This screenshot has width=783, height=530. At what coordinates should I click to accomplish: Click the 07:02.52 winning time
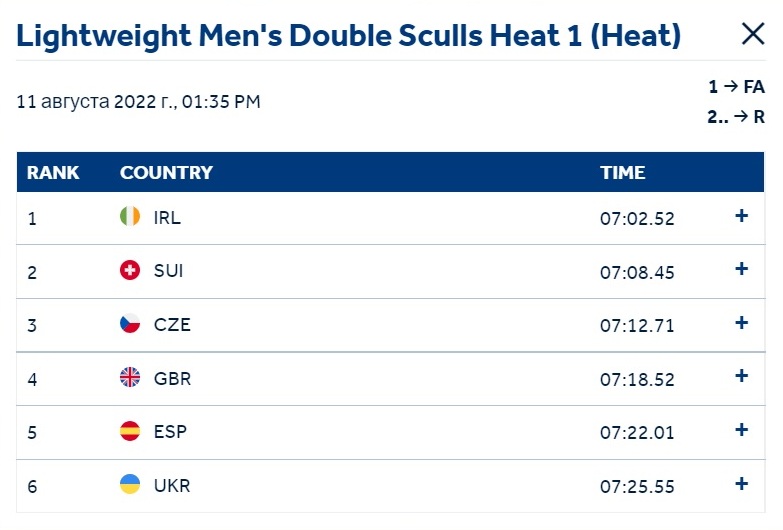pyautogui.click(x=637, y=219)
